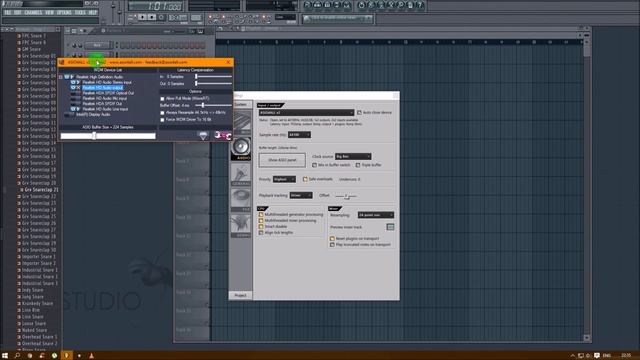Open the OPTIONS menu
Screen dimensions: 640x360
click(64, 13)
